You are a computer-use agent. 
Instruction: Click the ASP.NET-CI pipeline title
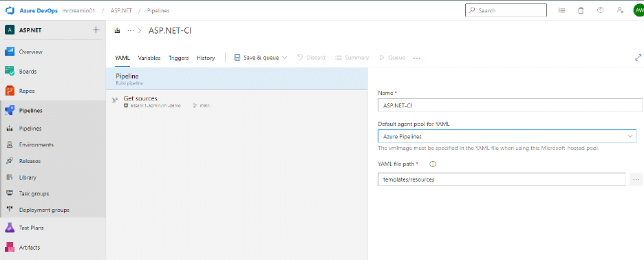coord(170,30)
